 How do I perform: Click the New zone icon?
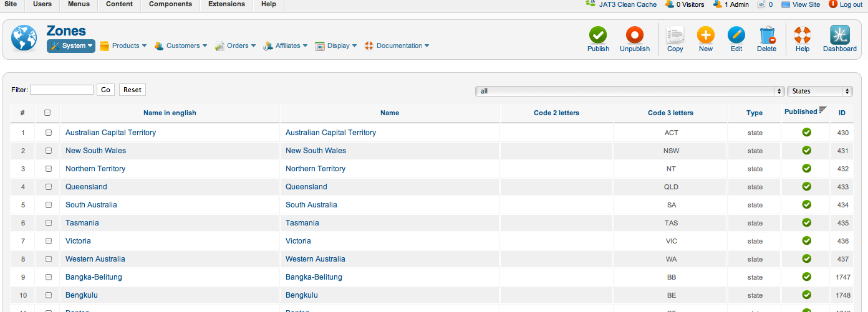pyautogui.click(x=705, y=35)
